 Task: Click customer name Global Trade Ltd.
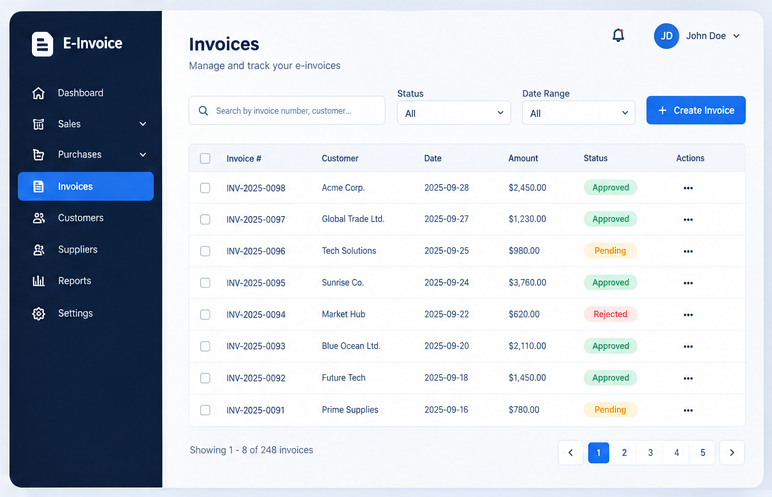click(x=353, y=219)
